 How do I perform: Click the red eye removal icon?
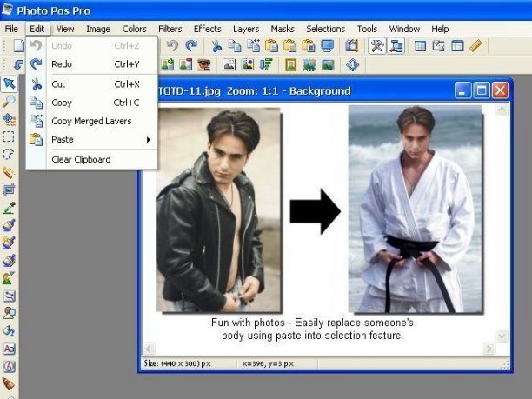[x=204, y=64]
